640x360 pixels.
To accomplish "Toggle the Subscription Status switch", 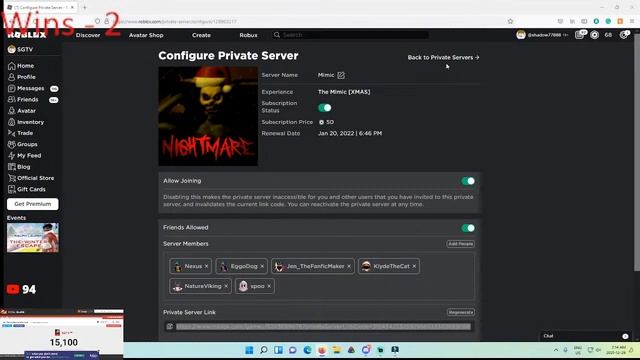I will tap(325, 108).
